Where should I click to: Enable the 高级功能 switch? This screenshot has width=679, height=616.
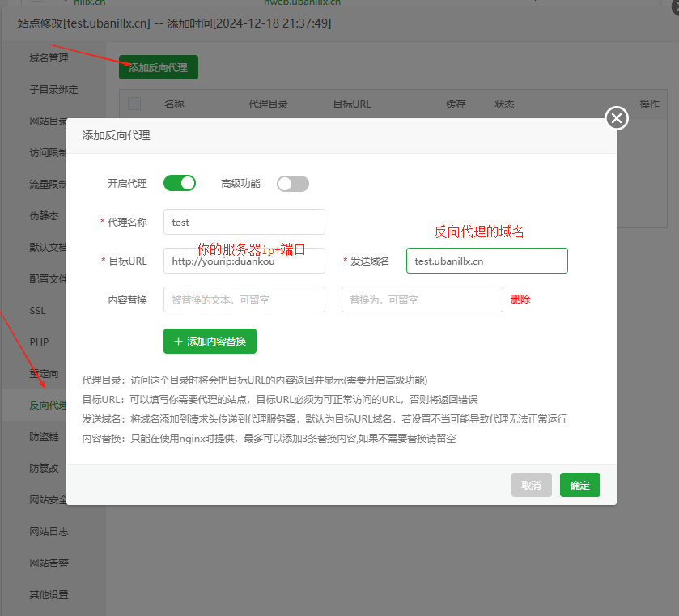click(x=293, y=184)
